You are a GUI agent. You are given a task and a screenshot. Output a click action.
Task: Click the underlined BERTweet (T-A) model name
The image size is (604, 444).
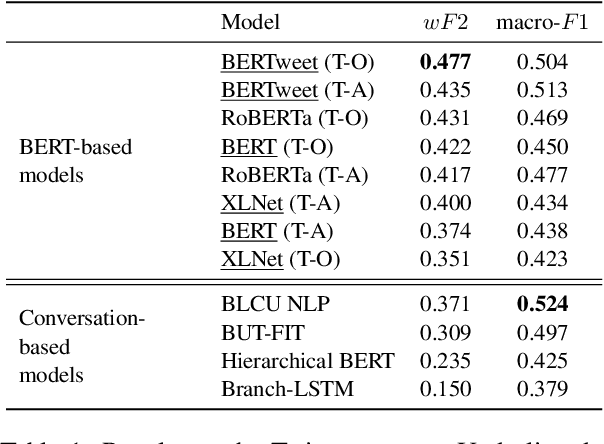tap(296, 90)
